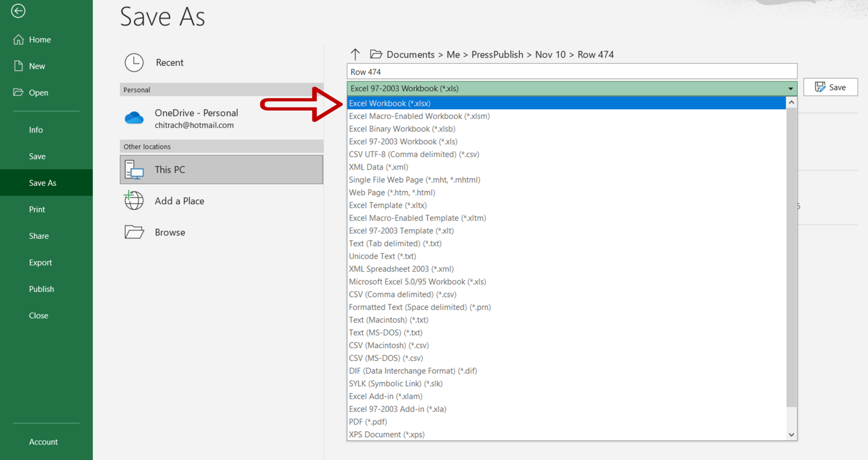Click the Account option at bottom

[x=43, y=441]
